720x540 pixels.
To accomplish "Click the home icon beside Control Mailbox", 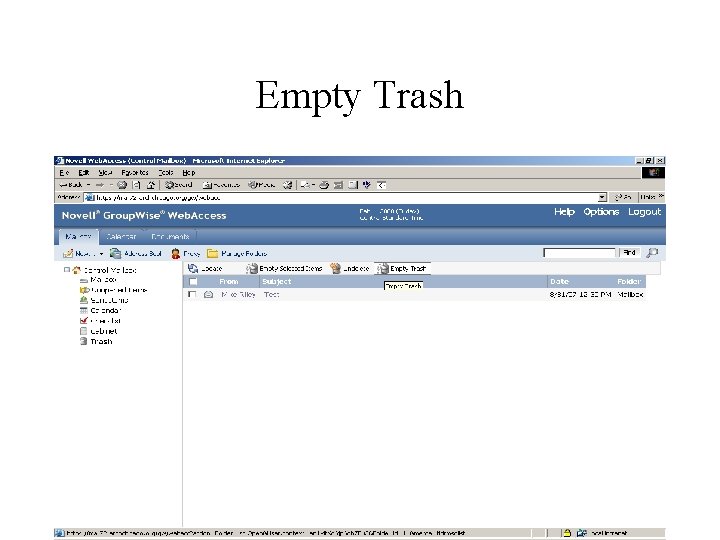I will 77,270.
